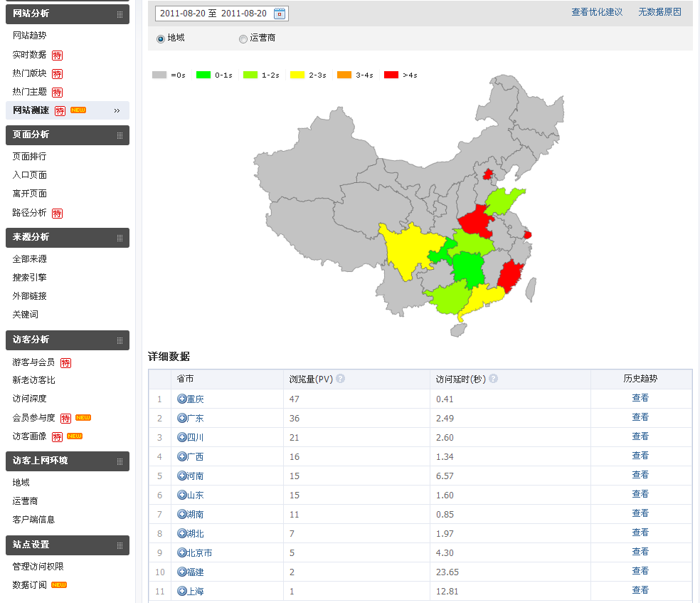Click grip icon on 站点设置 header
Viewport: 700px width, 603px height.
(x=120, y=545)
